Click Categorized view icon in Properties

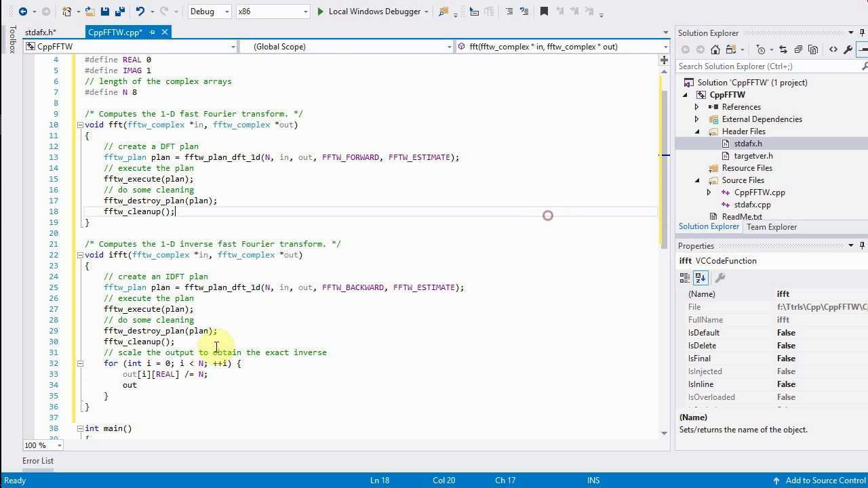pyautogui.click(x=685, y=277)
